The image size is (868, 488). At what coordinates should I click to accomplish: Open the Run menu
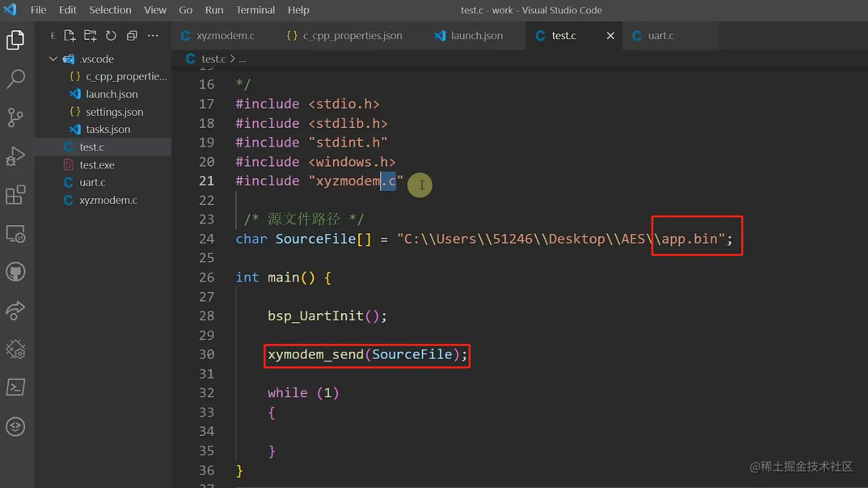[x=214, y=10]
